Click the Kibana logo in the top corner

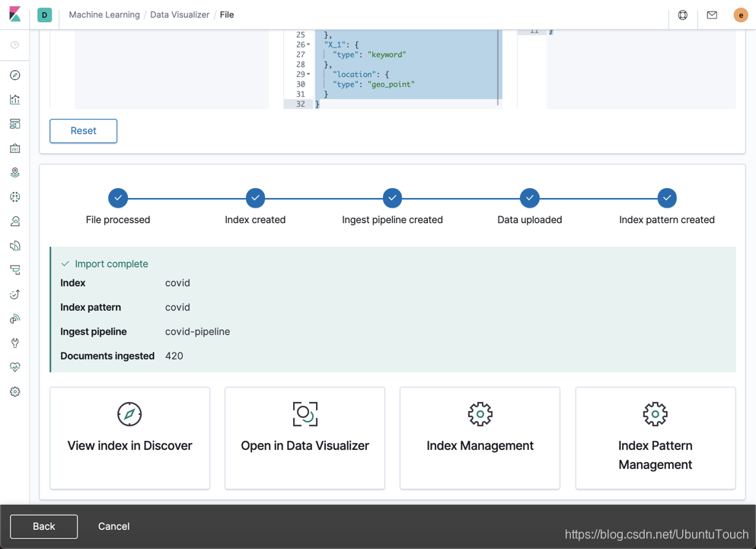coord(14,14)
